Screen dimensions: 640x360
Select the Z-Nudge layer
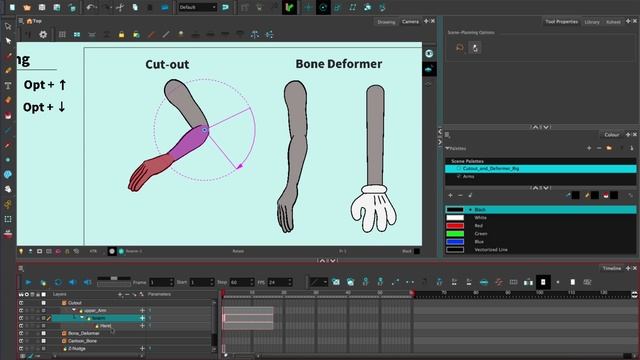coord(77,349)
